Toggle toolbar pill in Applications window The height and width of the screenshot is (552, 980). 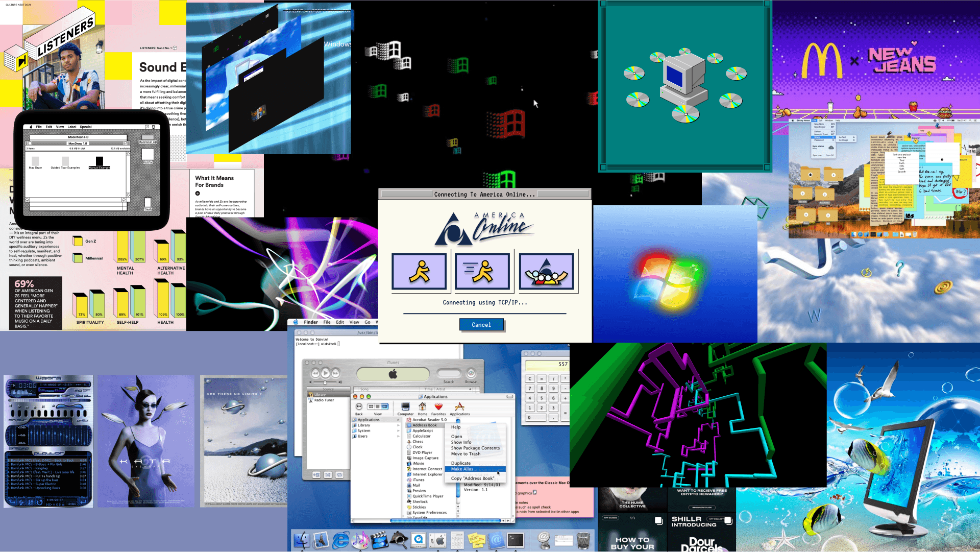click(x=509, y=396)
